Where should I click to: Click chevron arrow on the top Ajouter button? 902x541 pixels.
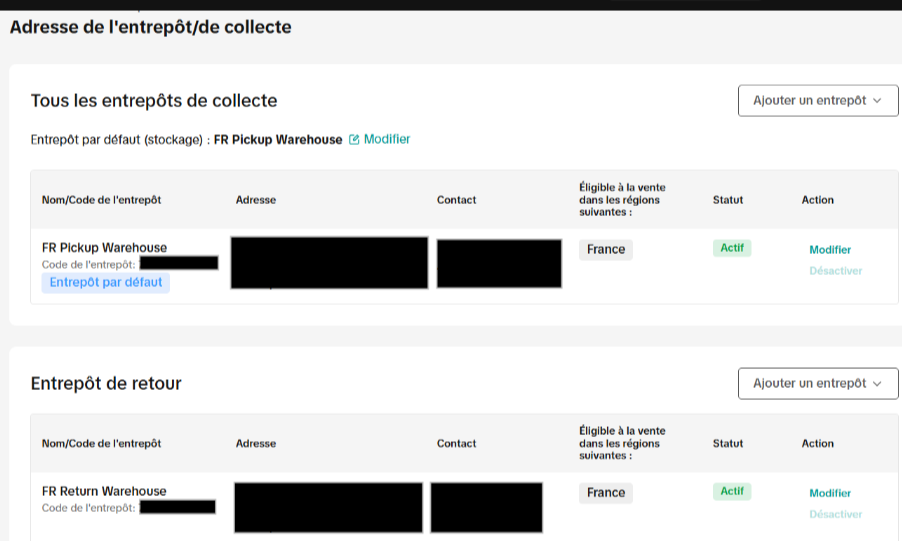(877, 101)
